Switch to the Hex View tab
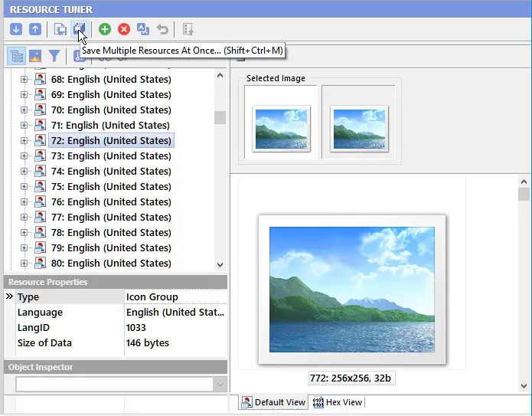Screen dimensions: 532x416 point(338,402)
